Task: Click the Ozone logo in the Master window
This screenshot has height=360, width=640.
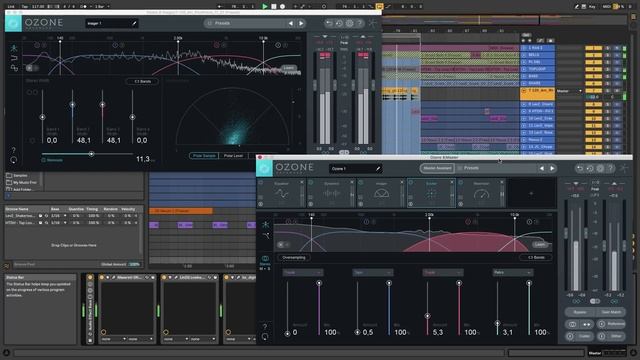Action: coord(264,168)
